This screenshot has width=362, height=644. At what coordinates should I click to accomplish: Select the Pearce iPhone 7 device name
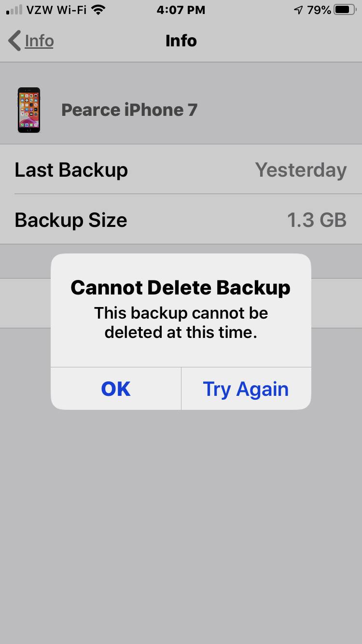129,110
